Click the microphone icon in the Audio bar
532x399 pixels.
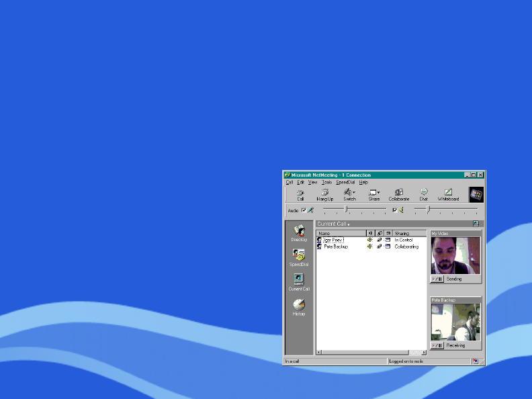[x=310, y=210]
